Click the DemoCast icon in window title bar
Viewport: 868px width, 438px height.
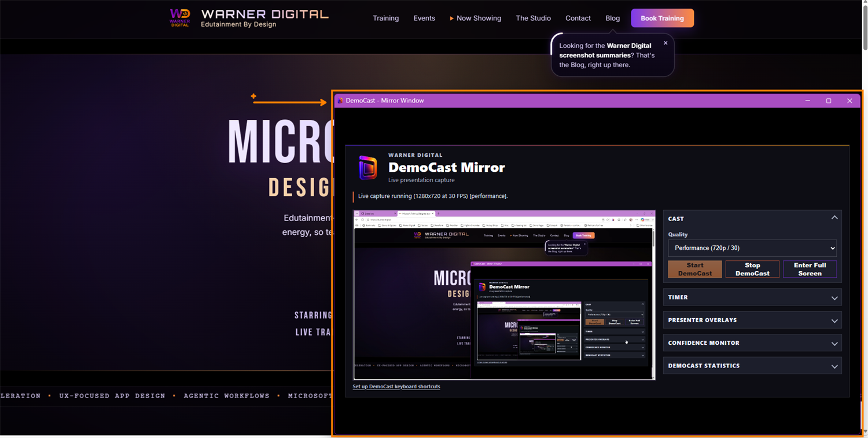click(x=340, y=101)
